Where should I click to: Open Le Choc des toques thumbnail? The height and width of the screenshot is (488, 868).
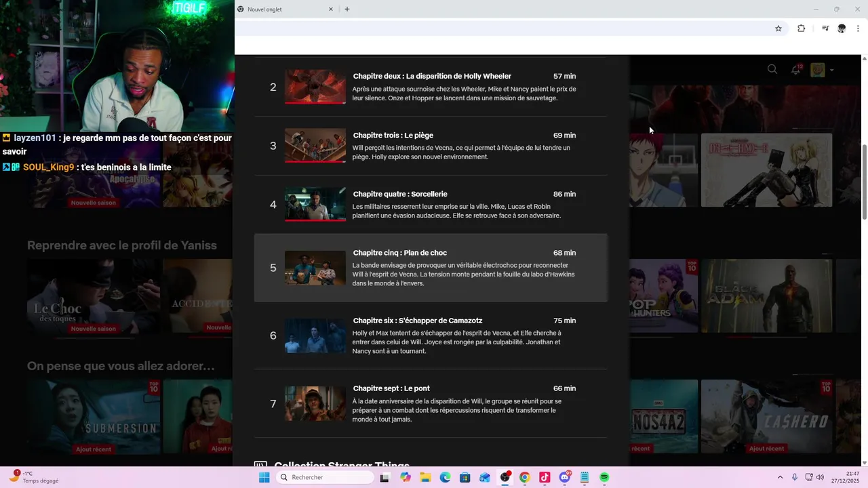94,296
